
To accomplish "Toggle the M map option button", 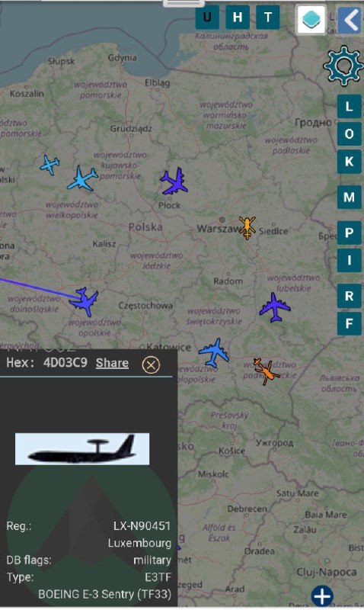I will [349, 197].
